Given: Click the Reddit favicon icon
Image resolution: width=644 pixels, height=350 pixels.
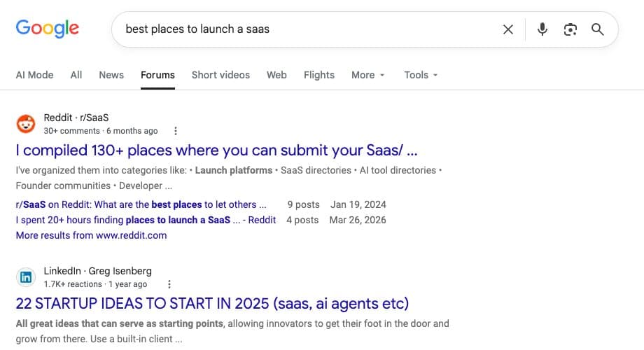Looking at the screenshot, I should pos(26,124).
